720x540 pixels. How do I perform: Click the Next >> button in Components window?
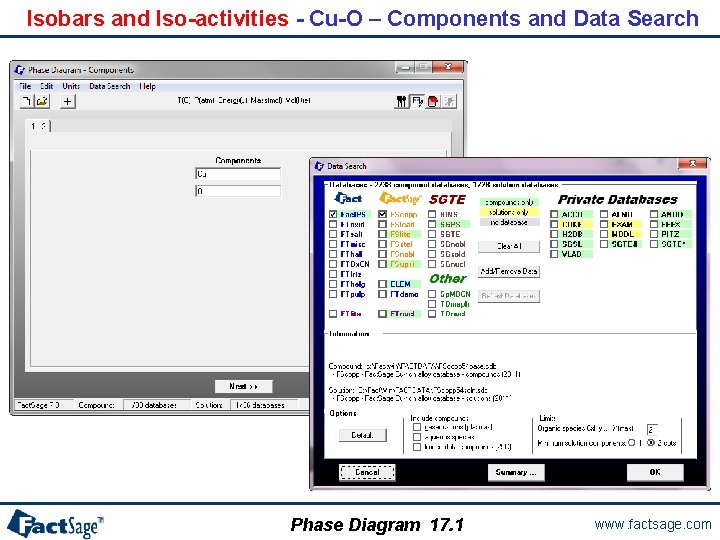(x=243, y=386)
